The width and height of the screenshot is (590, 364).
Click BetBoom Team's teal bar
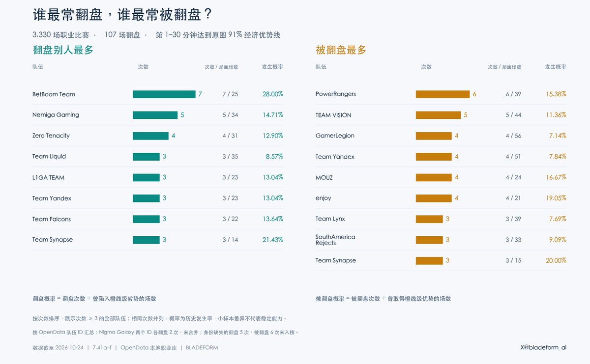point(164,94)
